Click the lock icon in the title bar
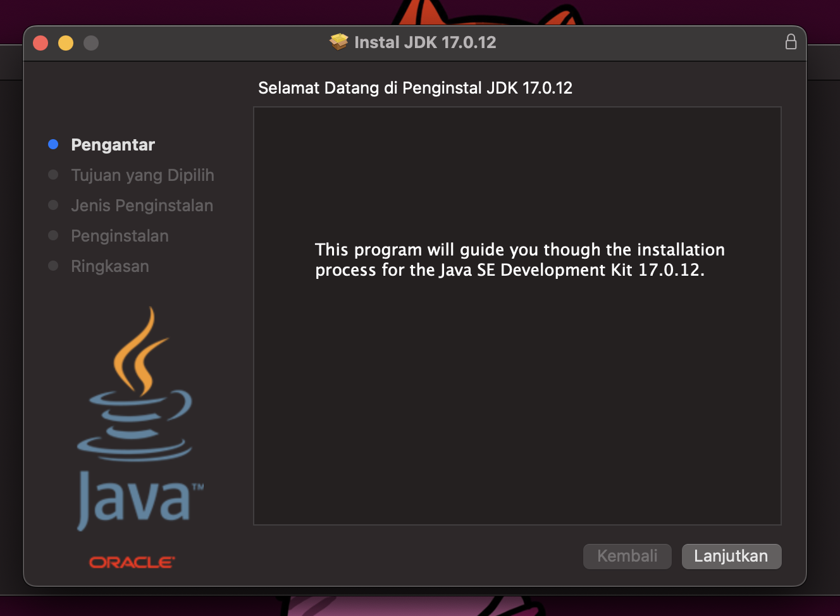This screenshot has height=616, width=840. [791, 42]
